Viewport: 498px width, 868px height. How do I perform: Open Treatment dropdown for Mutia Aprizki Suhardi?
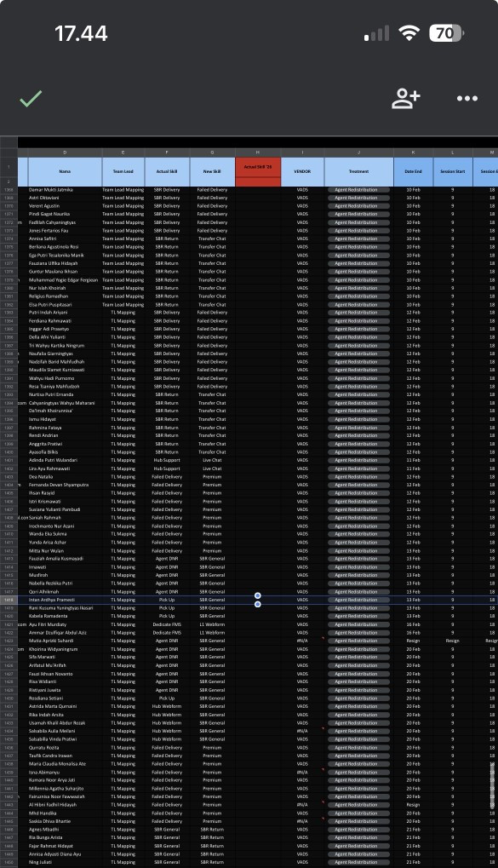click(x=358, y=641)
